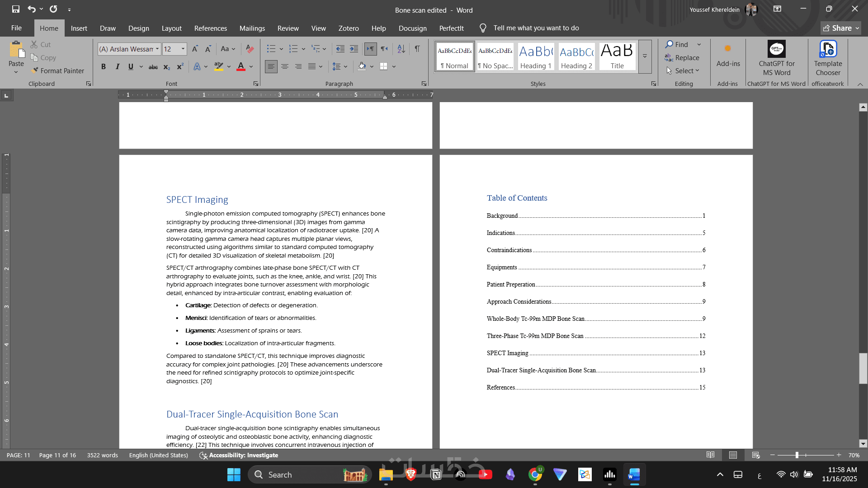The width and height of the screenshot is (868, 488).
Task: Toggle Show/Hide paragraph marks
Action: click(x=417, y=49)
